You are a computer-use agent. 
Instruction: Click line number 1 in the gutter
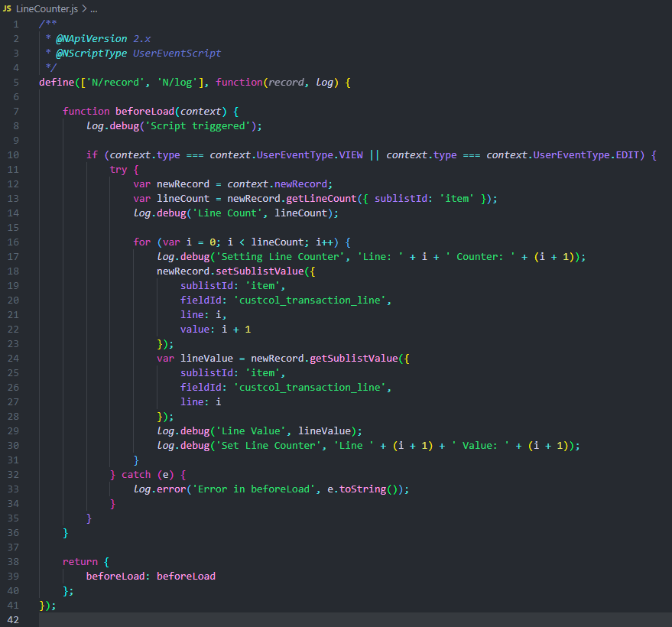click(16, 24)
